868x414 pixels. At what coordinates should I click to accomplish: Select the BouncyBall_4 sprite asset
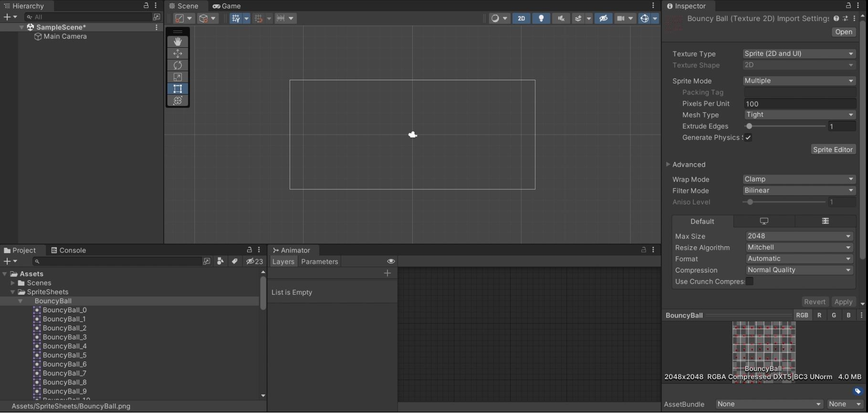click(64, 346)
